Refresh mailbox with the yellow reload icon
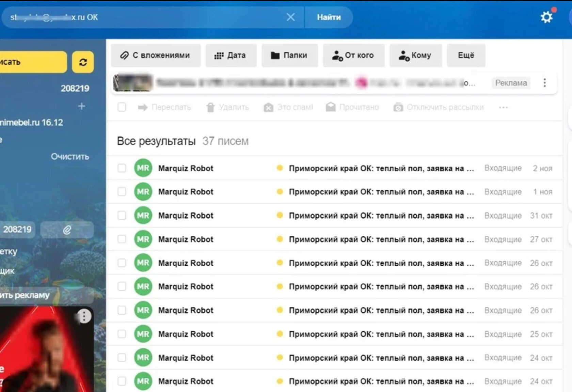This screenshot has height=392, width=572. pos(83,62)
